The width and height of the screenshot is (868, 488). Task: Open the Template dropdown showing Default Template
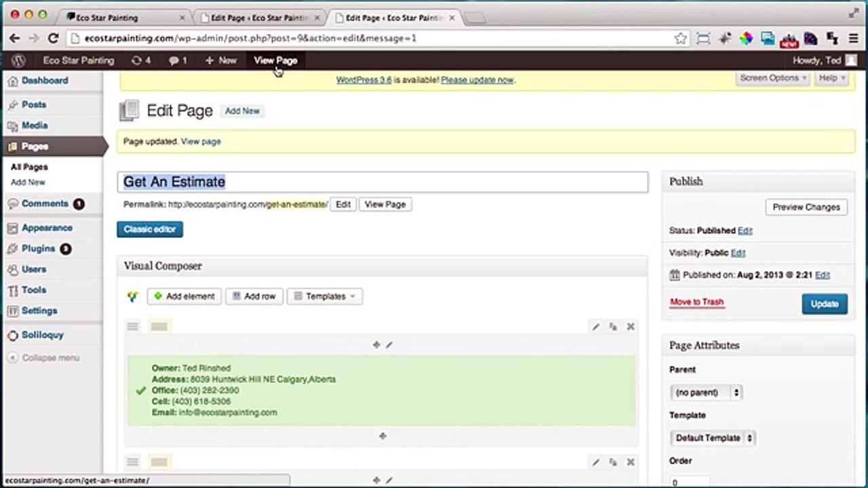tap(713, 438)
